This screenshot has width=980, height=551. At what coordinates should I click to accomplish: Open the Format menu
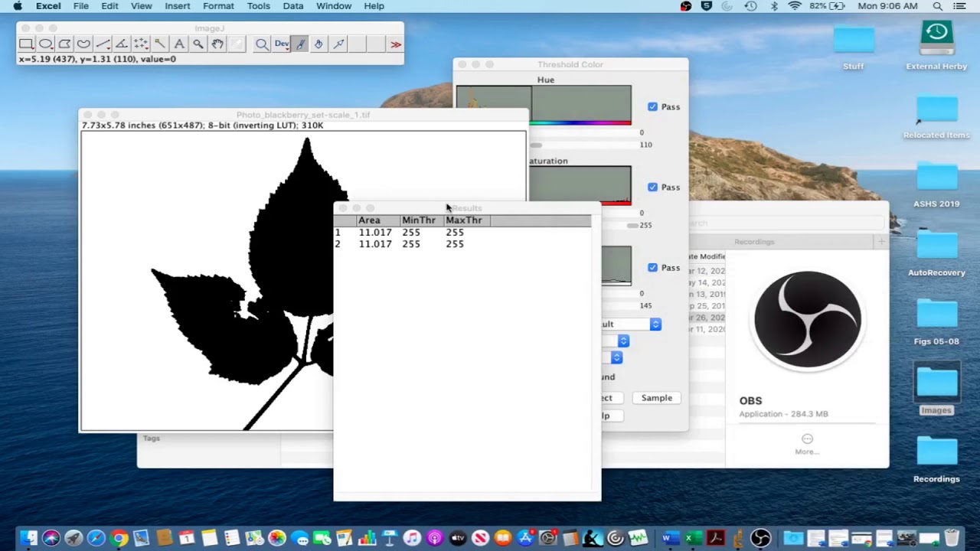pyautogui.click(x=218, y=6)
